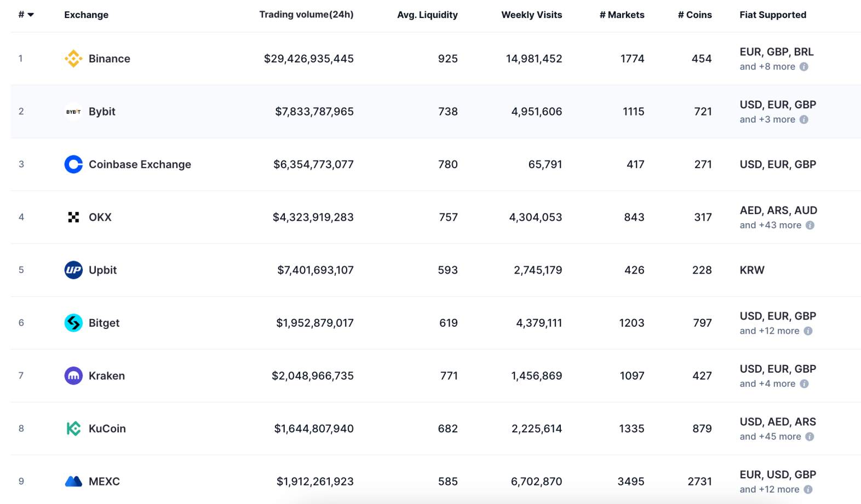Show Binance fiat info icon
The height and width of the screenshot is (504, 861).
pos(803,67)
